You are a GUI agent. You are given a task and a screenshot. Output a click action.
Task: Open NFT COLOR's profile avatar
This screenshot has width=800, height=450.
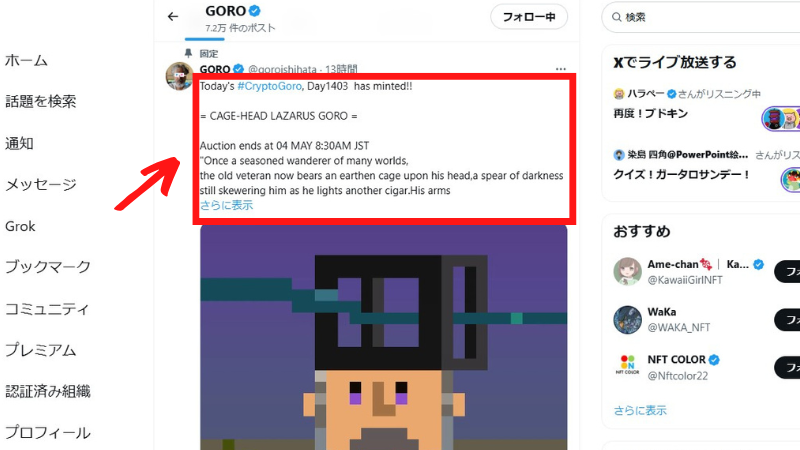click(627, 365)
